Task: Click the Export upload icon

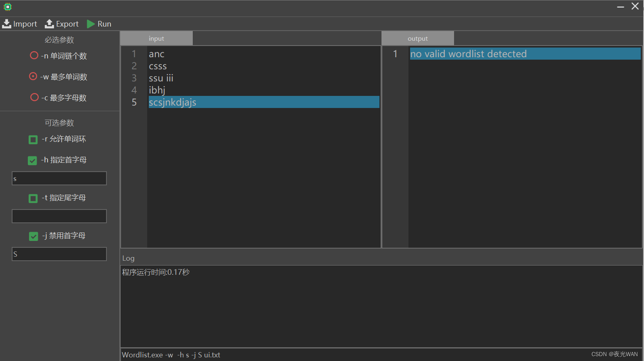Action: (x=49, y=24)
